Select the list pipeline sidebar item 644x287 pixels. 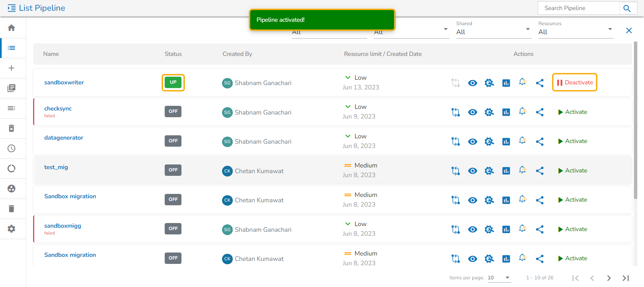[x=11, y=48]
